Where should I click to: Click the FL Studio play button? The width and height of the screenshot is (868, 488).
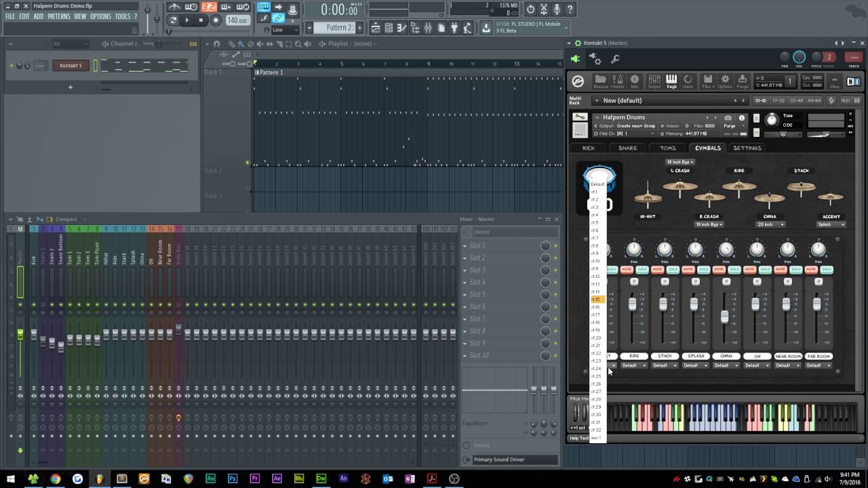[x=187, y=20]
